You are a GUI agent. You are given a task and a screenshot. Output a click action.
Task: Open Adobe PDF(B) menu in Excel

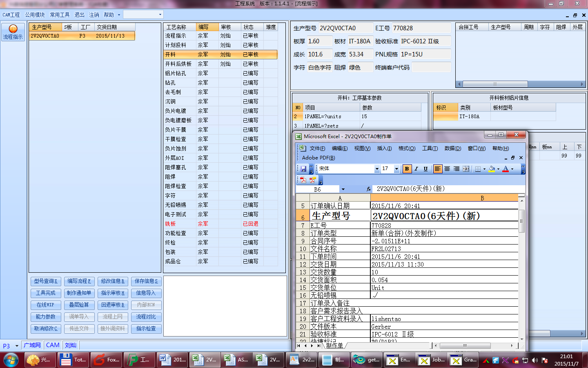[x=318, y=158]
